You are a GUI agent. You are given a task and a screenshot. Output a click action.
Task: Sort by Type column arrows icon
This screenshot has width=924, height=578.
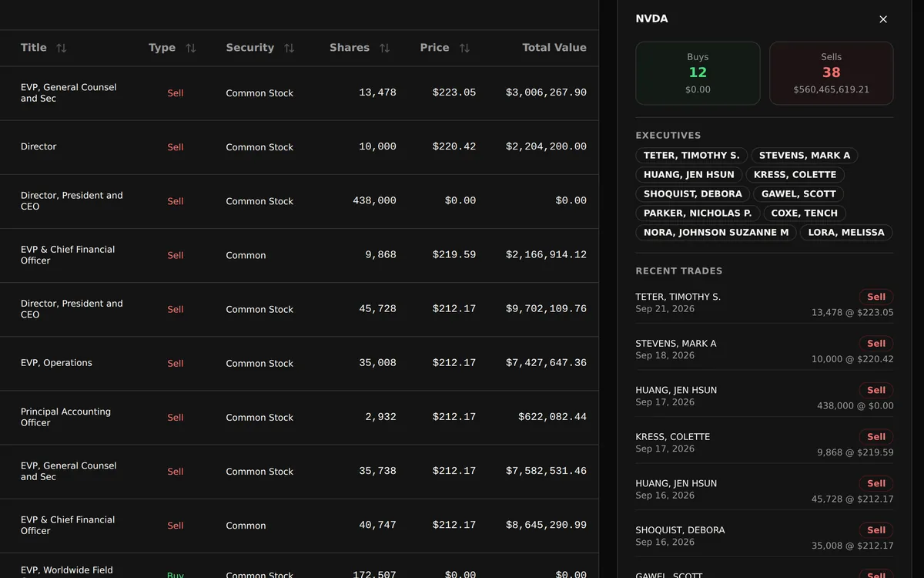tap(191, 48)
